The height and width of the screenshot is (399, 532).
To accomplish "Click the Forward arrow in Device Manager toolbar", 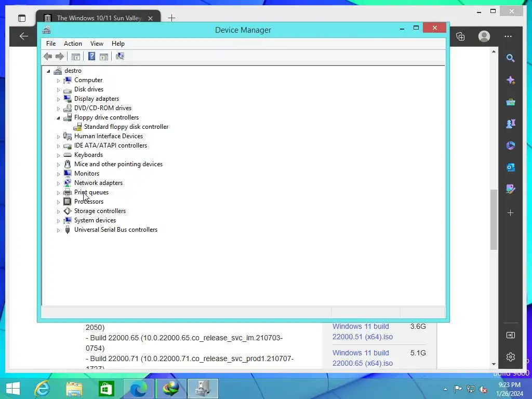I will [x=59, y=56].
